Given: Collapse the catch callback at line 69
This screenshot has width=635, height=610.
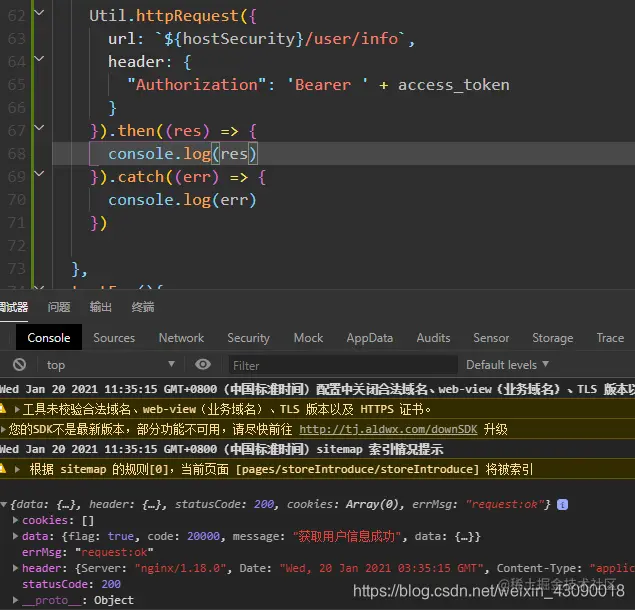Looking at the screenshot, I should [39, 174].
